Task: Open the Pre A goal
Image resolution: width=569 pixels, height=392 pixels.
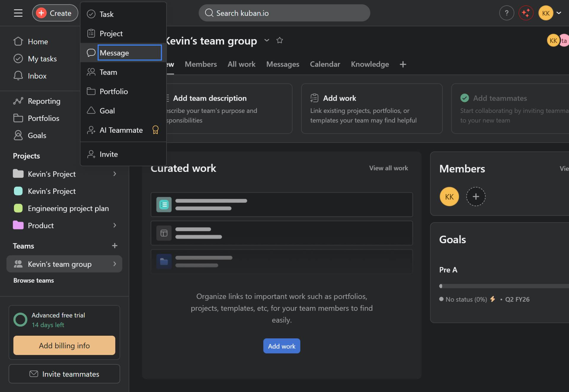Action: pos(448,270)
